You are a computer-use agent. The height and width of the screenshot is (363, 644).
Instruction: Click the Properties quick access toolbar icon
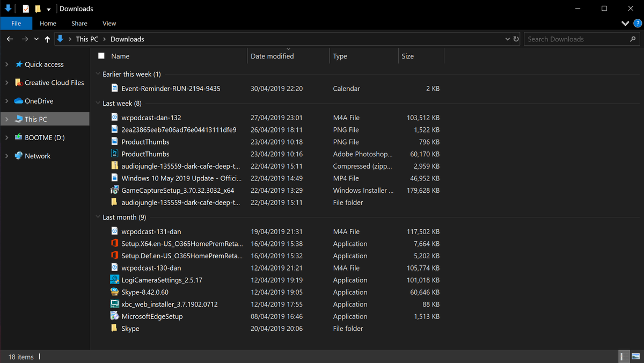[26, 9]
